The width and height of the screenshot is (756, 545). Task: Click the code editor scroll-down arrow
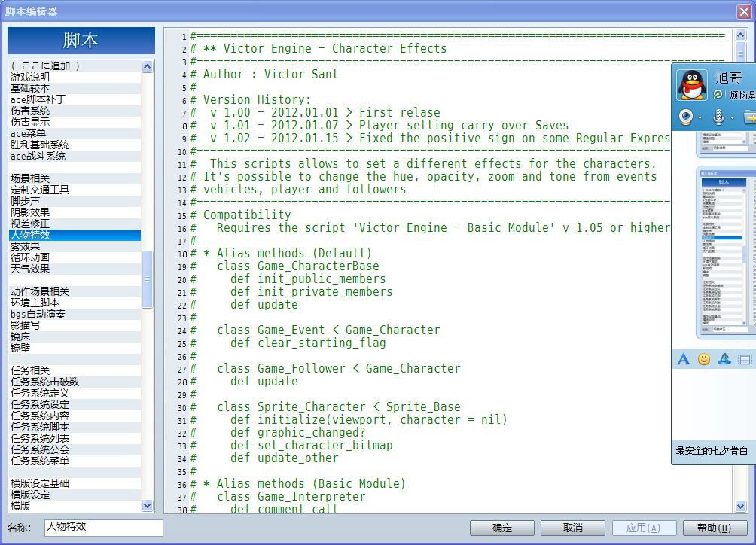[x=741, y=506]
